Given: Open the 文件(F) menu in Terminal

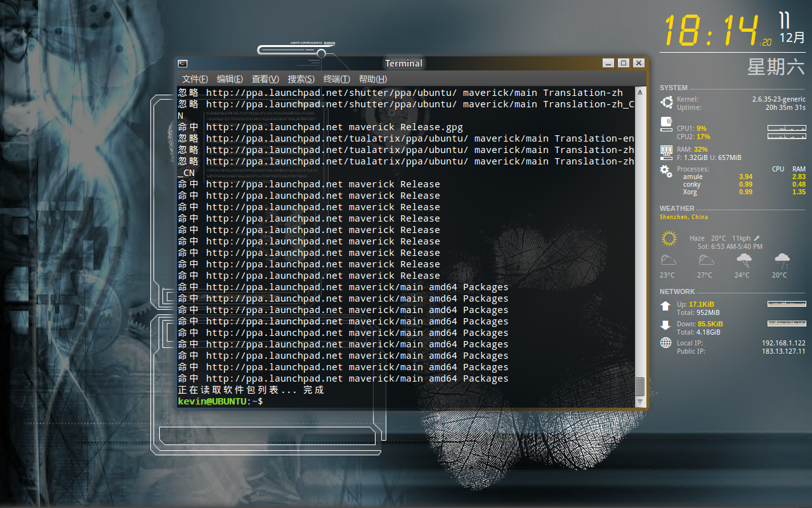Looking at the screenshot, I should pyautogui.click(x=195, y=79).
